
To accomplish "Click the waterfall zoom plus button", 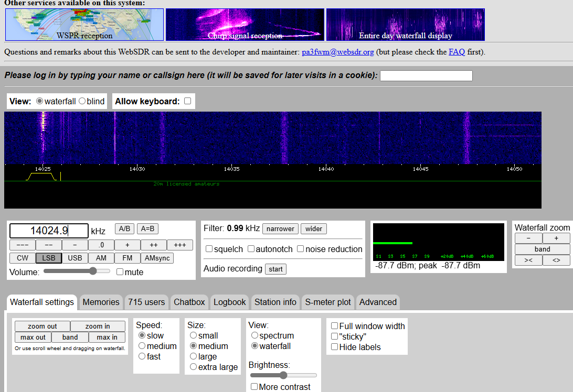I will [x=556, y=238].
